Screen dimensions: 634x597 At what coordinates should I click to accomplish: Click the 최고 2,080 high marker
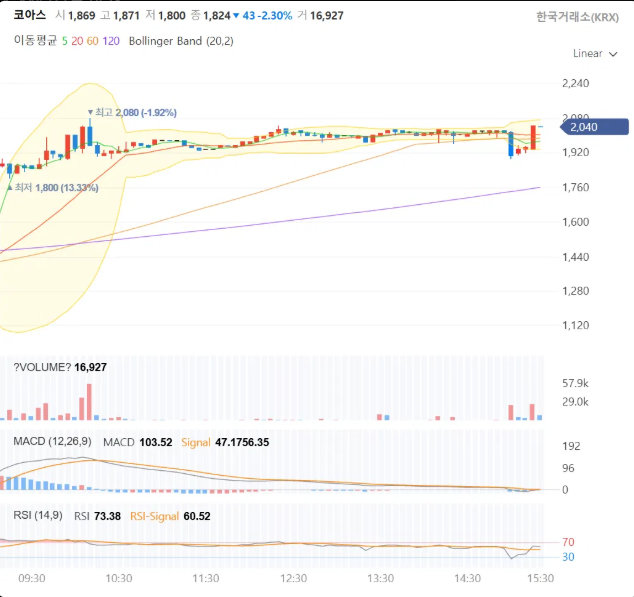(132, 112)
